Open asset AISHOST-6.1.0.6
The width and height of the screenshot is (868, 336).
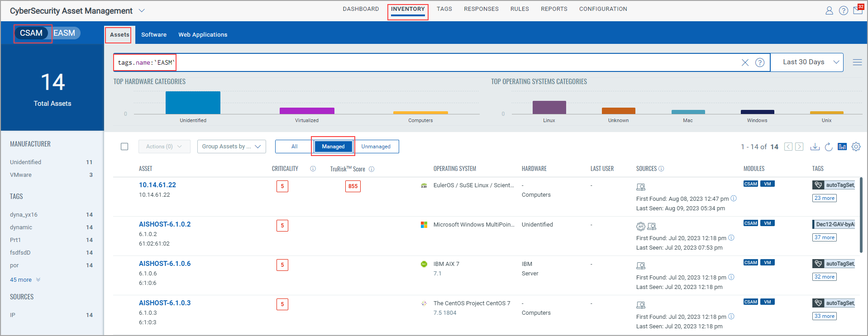pos(165,264)
